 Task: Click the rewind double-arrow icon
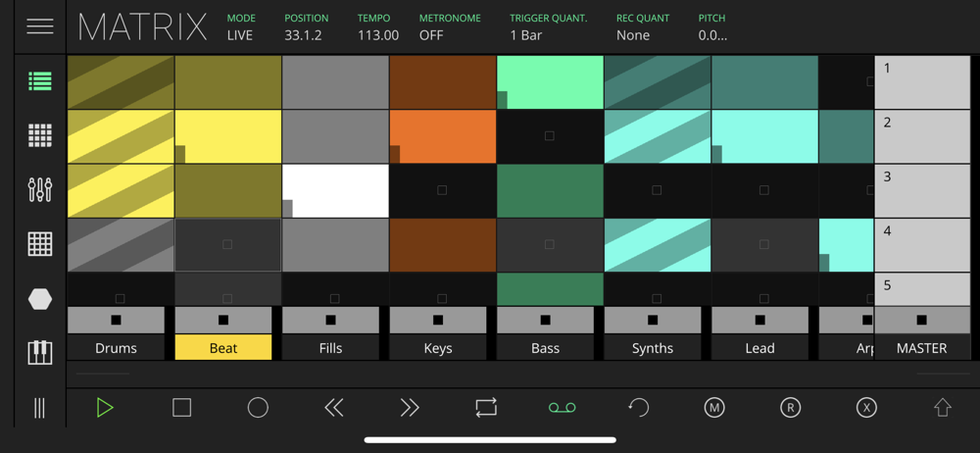334,408
